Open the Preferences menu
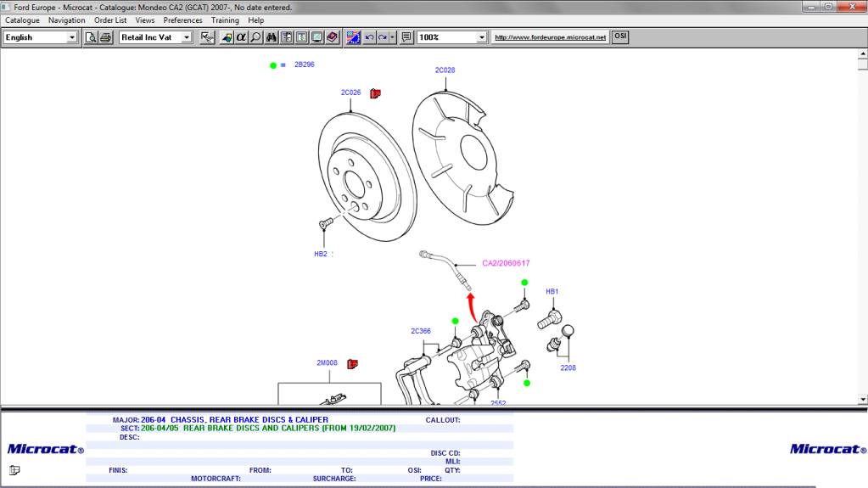Screen dimensions: 868x488 click(182, 20)
